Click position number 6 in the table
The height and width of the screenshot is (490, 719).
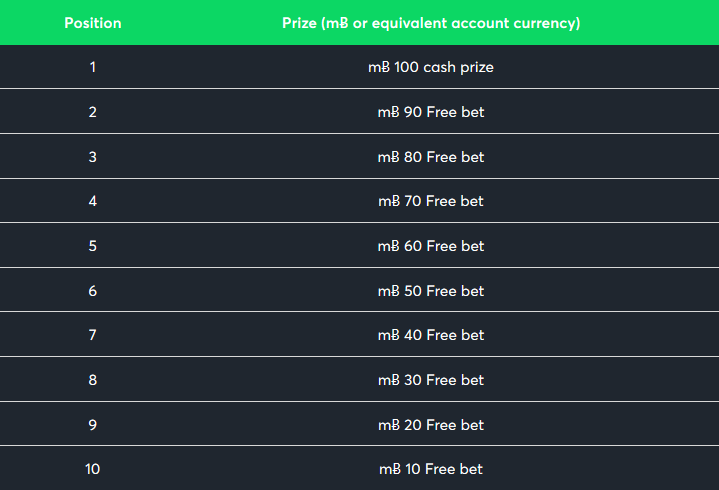93,291
